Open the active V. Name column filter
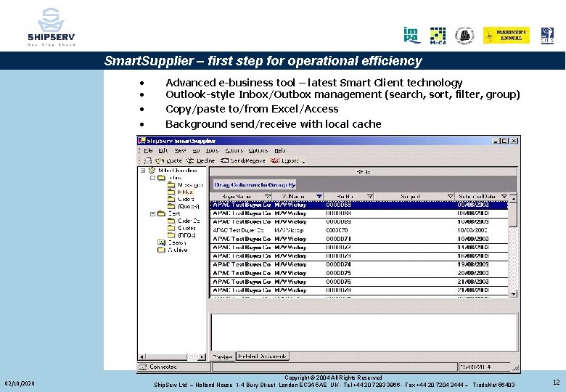The image size is (566, 392). click(319, 196)
